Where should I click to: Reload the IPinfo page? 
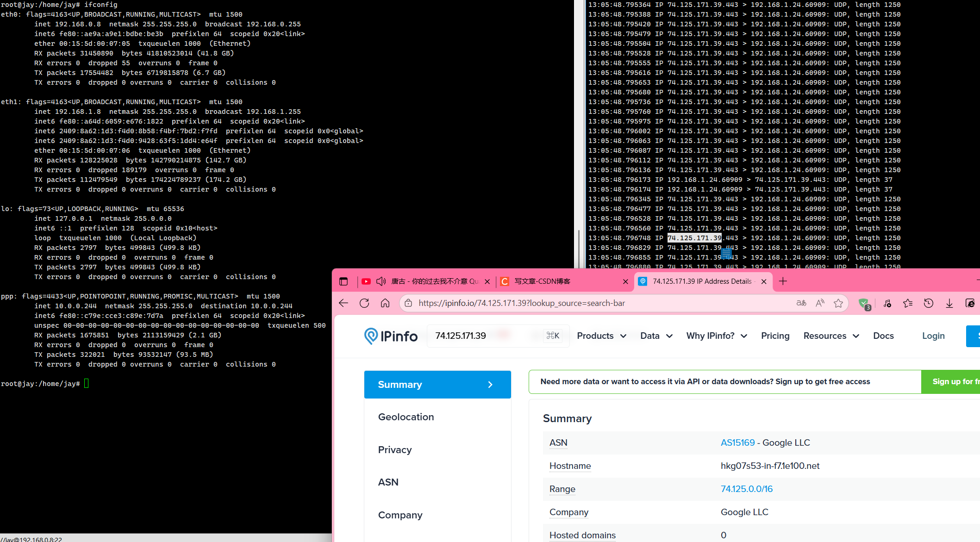pyautogui.click(x=364, y=303)
